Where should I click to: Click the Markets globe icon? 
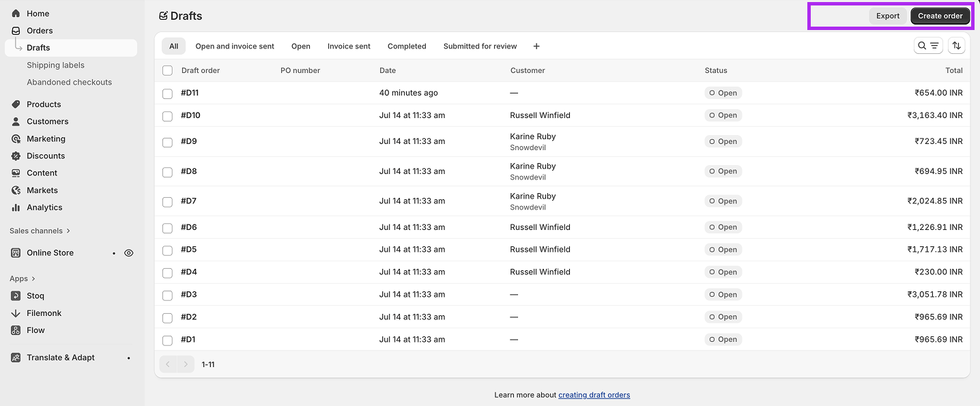click(x=16, y=190)
